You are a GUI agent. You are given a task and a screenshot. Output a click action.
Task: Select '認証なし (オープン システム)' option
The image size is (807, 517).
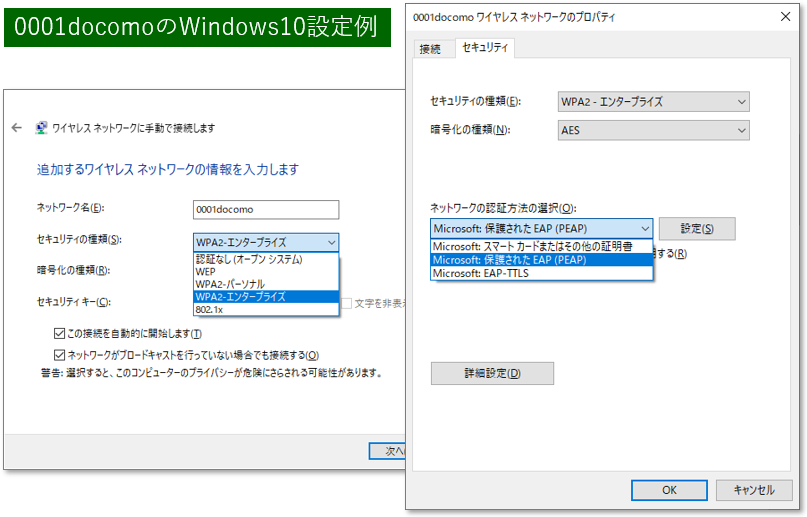266,259
